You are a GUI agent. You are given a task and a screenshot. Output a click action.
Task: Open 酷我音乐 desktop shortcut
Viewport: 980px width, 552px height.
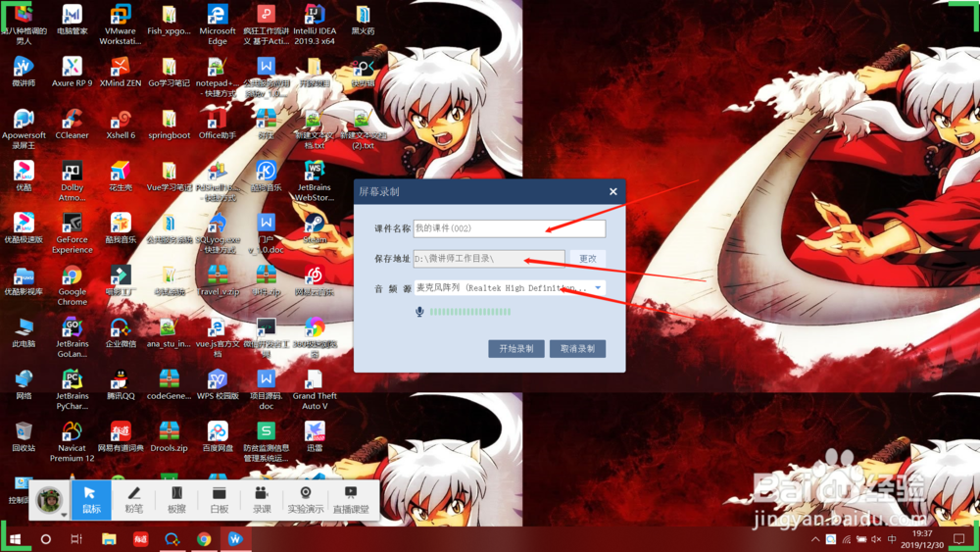click(120, 227)
